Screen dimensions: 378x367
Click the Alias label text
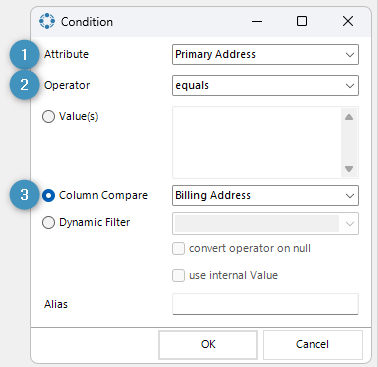coord(56,304)
